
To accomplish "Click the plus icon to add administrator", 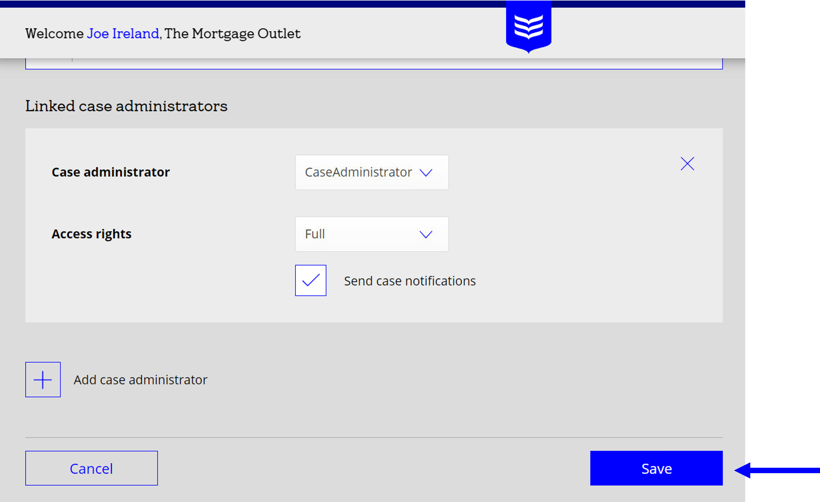I will pyautogui.click(x=43, y=380).
